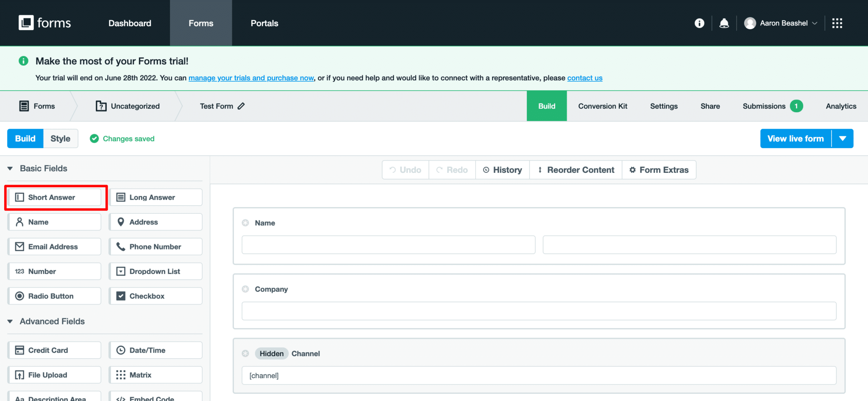Select the Short Answer field icon
868x401 pixels.
(19, 197)
